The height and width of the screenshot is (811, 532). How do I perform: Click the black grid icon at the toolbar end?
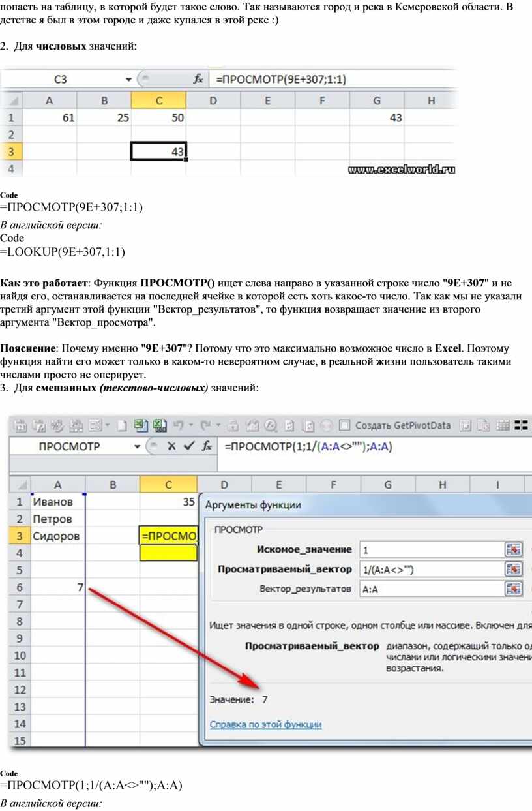521,425
